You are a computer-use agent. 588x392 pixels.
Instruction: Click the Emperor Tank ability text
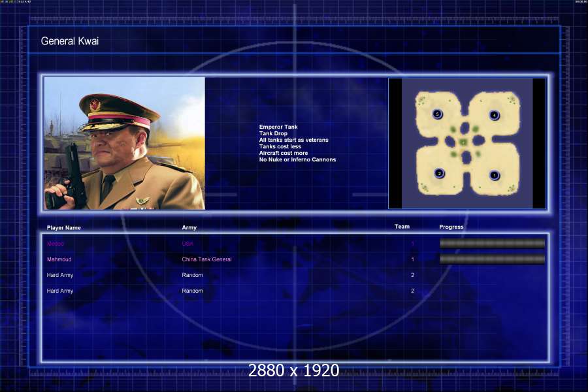click(278, 127)
